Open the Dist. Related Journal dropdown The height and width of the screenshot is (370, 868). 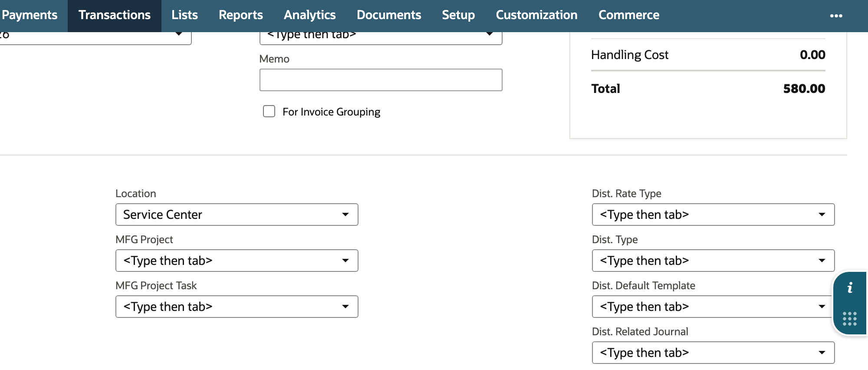pos(713,353)
